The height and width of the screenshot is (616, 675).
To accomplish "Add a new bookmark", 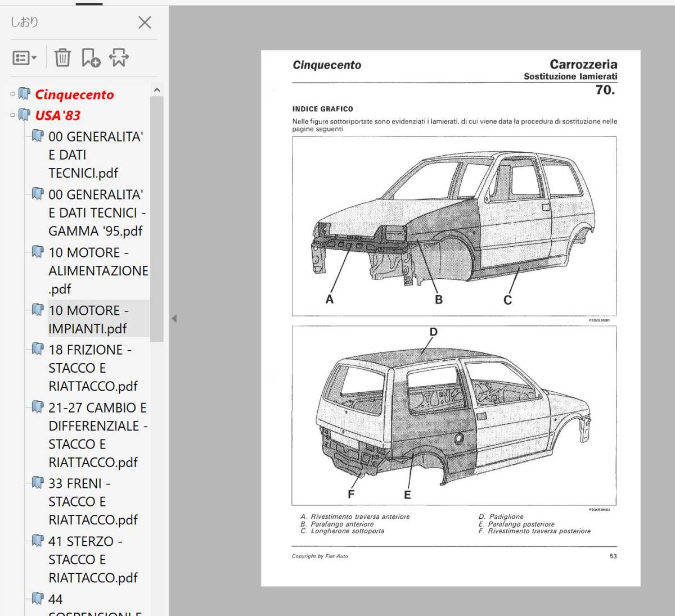I will point(91,57).
